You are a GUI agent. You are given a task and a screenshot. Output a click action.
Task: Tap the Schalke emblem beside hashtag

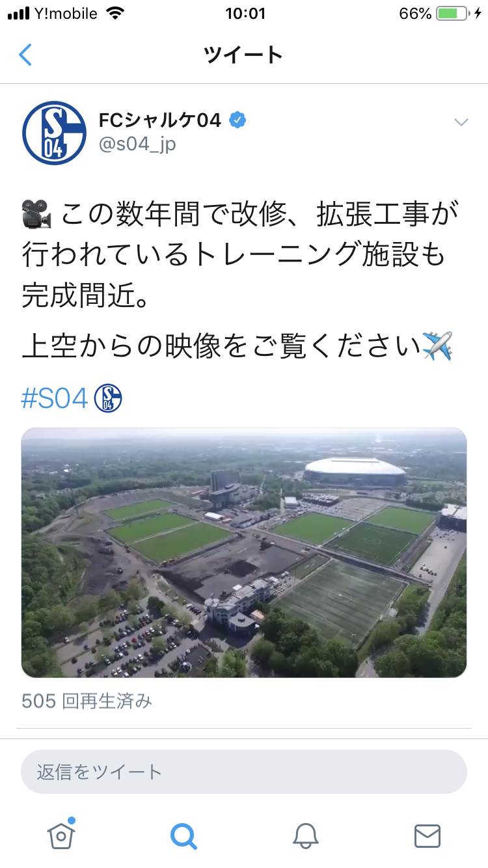[108, 398]
